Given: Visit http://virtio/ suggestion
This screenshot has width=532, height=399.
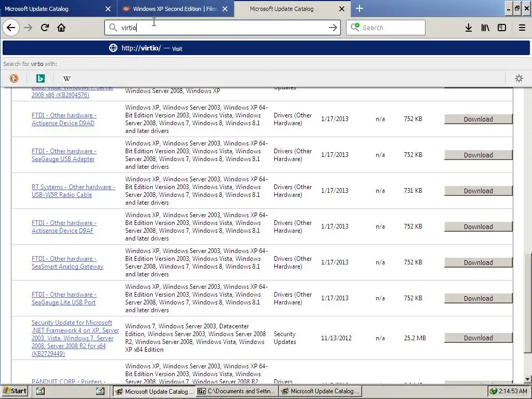Looking at the screenshot, I should coord(266,48).
